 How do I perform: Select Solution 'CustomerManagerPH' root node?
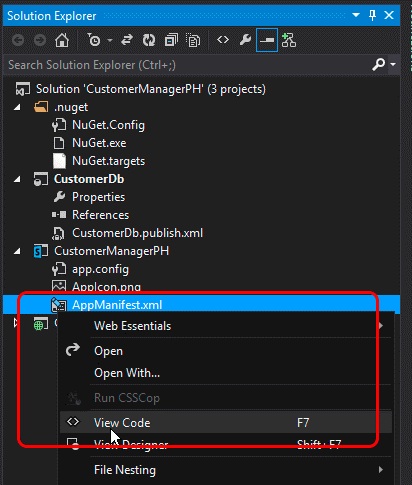(x=151, y=89)
